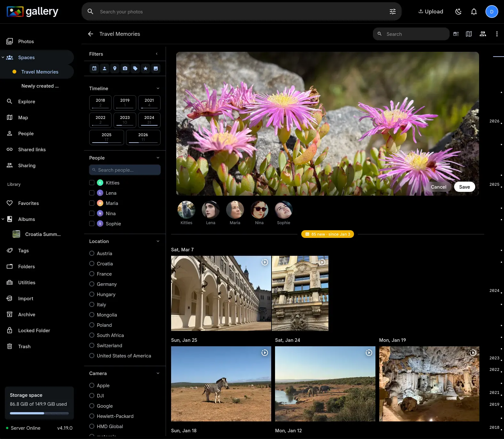The height and width of the screenshot is (439, 504).
Task: Open search filter options icon
Action: (x=393, y=12)
